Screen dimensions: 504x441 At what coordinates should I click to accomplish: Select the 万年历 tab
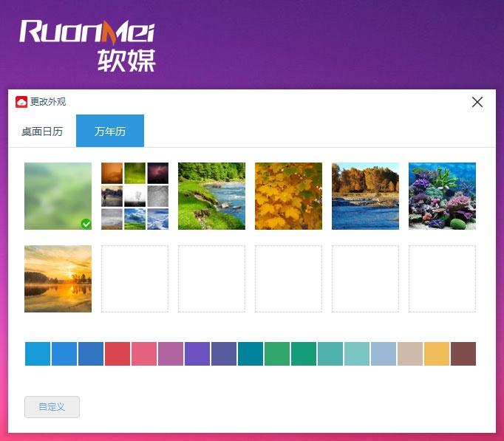110,131
